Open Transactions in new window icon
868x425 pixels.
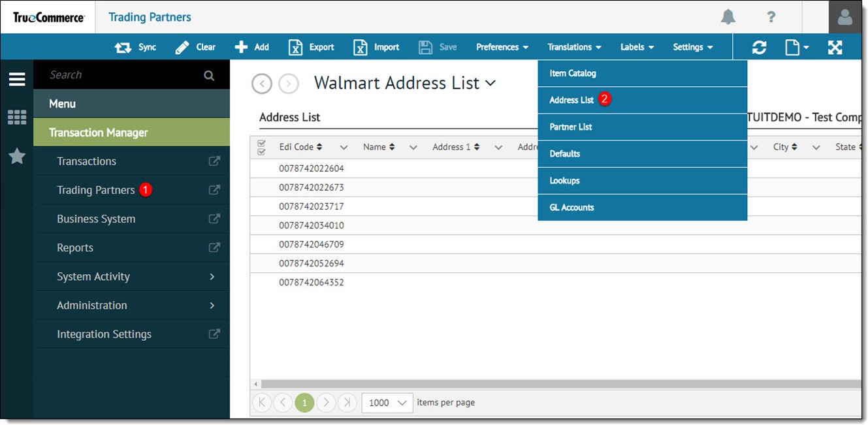click(214, 161)
